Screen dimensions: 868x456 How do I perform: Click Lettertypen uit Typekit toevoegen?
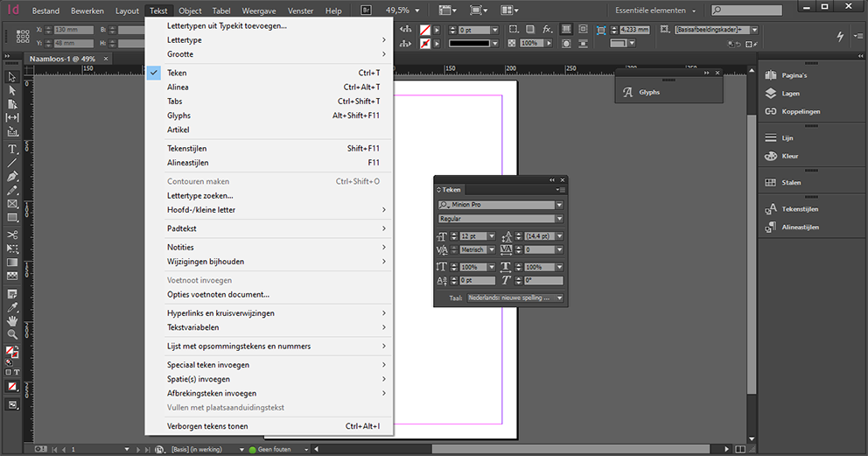[x=227, y=25]
